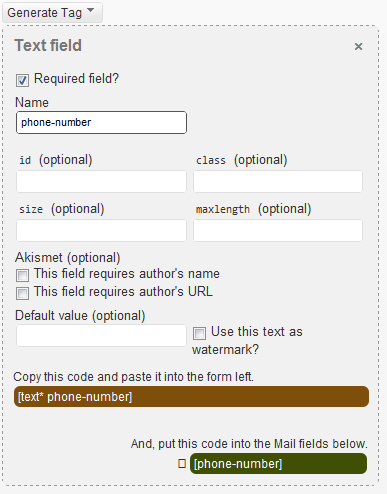The height and width of the screenshot is (494, 387).
Task: Focus the class optional input
Action: click(278, 181)
